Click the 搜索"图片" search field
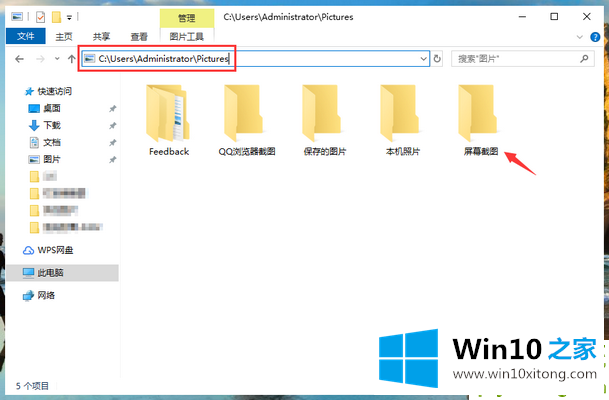Screen dimensions: 609x400 [515, 60]
